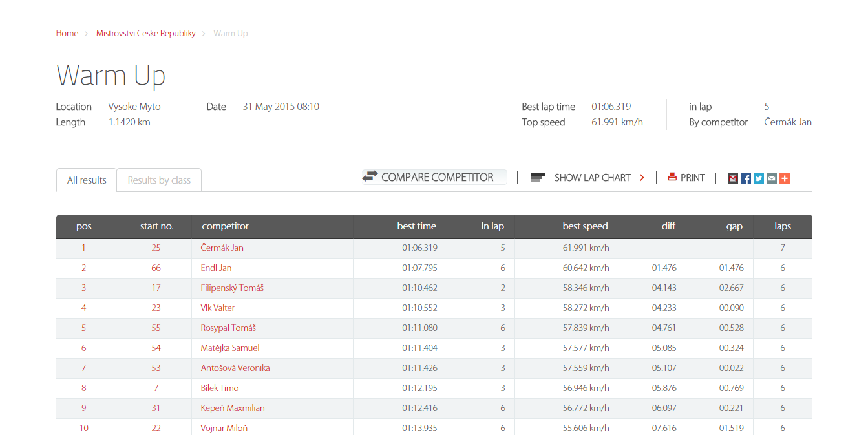The width and height of the screenshot is (868, 435).
Task: Click the PRINT text link
Action: (692, 178)
